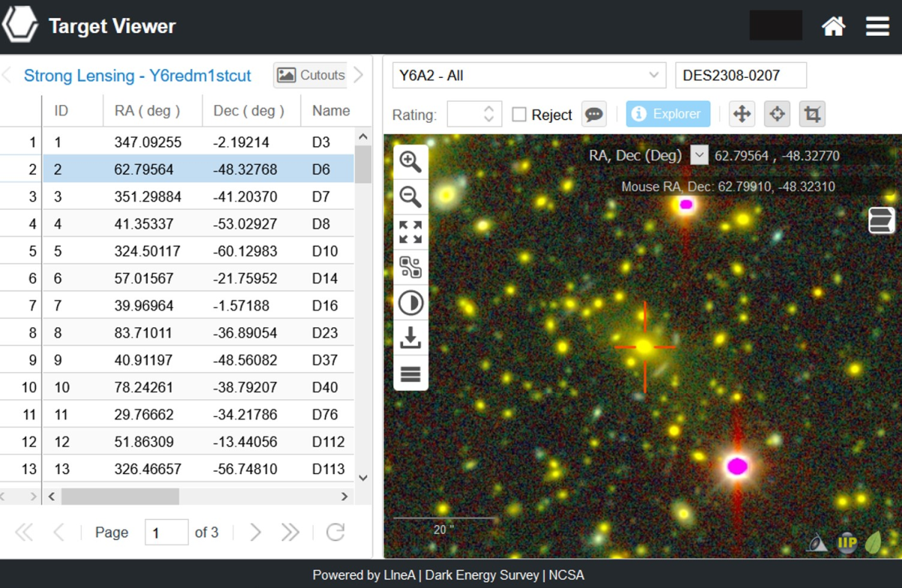Screen dimensions: 902x588
Task: Go to the home page icon
Action: coord(833,26)
